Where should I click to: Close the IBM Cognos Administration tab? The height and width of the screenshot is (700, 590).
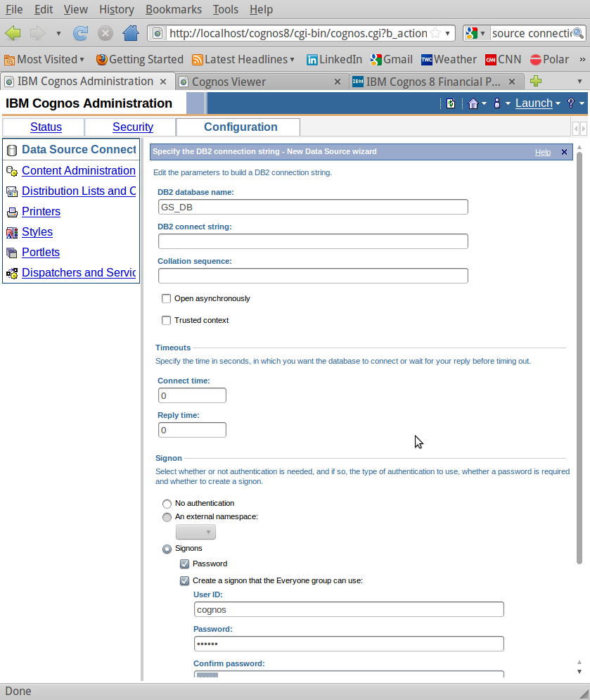[x=163, y=82]
